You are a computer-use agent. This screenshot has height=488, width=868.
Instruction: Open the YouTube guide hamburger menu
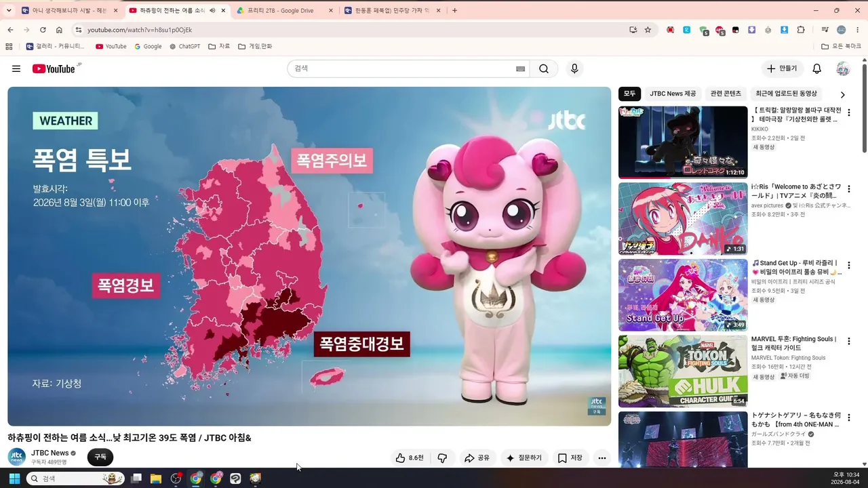pos(16,68)
